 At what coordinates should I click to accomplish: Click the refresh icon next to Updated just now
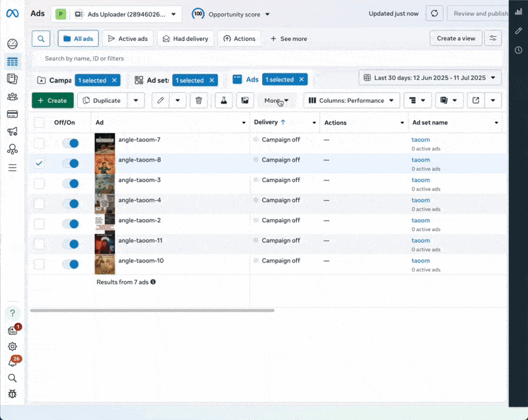coord(434,13)
